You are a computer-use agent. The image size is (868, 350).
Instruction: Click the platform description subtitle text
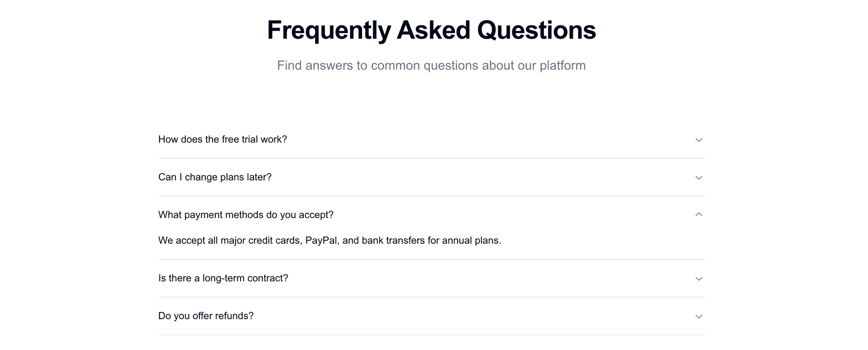tap(431, 66)
